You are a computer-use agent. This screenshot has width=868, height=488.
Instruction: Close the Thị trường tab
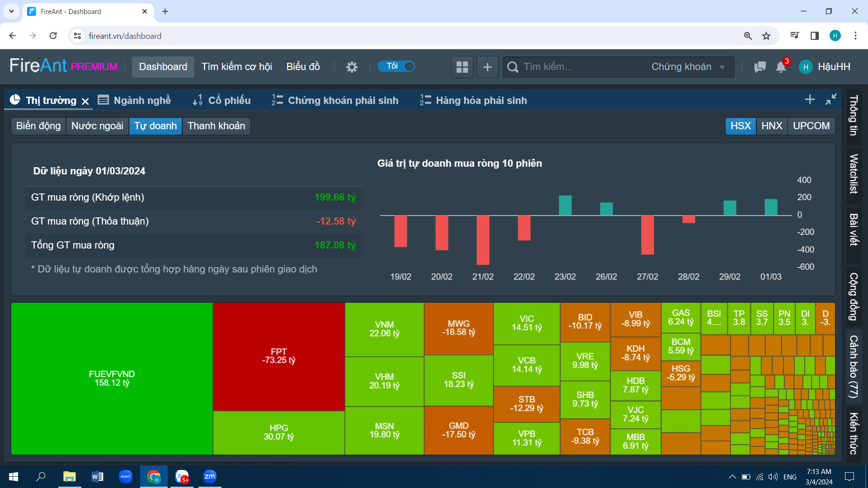(x=85, y=101)
